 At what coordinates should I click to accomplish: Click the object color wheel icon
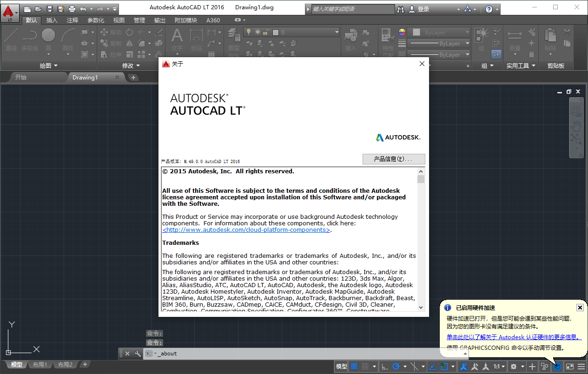click(402, 32)
